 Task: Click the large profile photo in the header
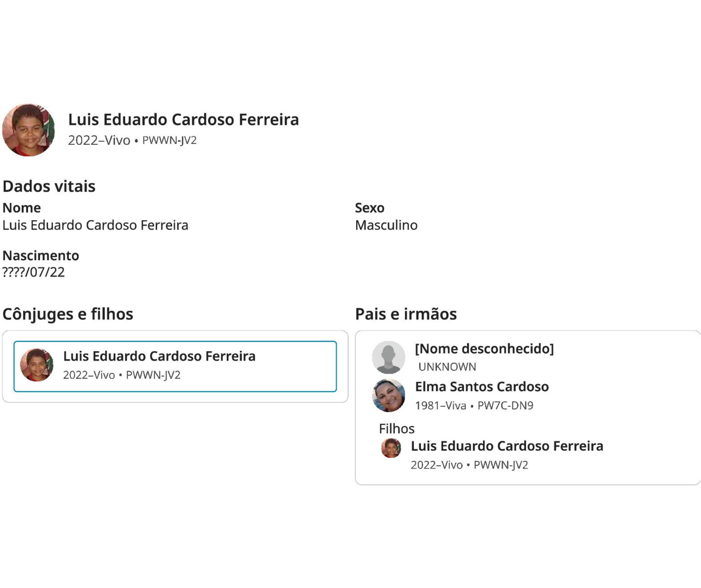click(x=28, y=130)
